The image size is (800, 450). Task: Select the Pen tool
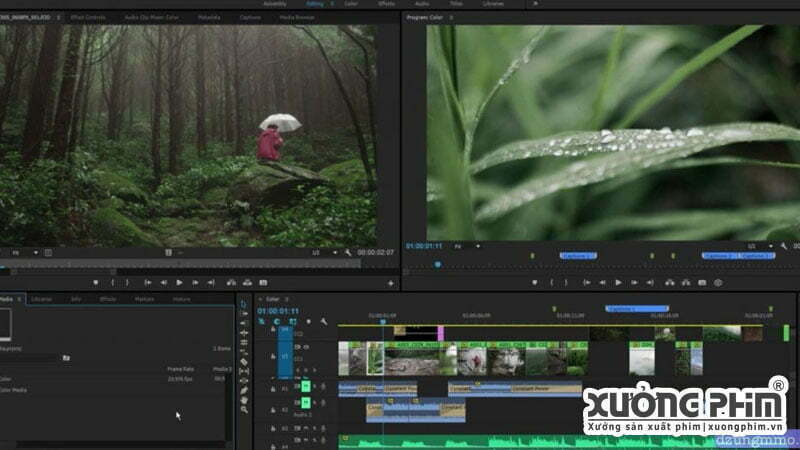point(244,391)
